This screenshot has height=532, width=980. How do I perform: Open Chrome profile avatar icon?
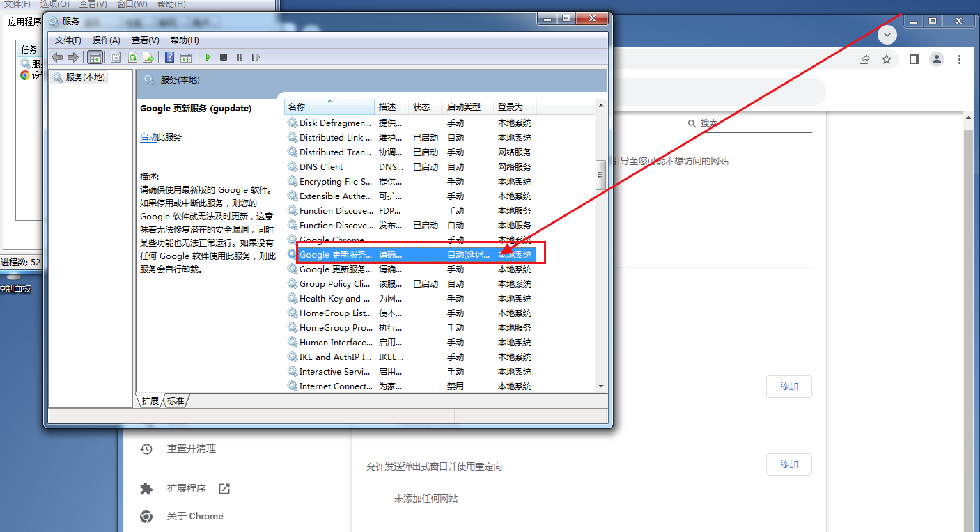937,59
